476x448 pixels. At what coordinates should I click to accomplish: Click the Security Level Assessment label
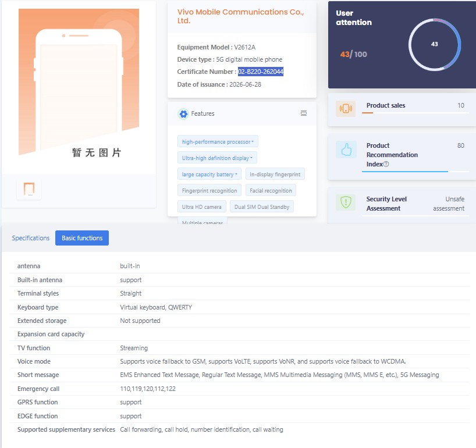pos(386,204)
